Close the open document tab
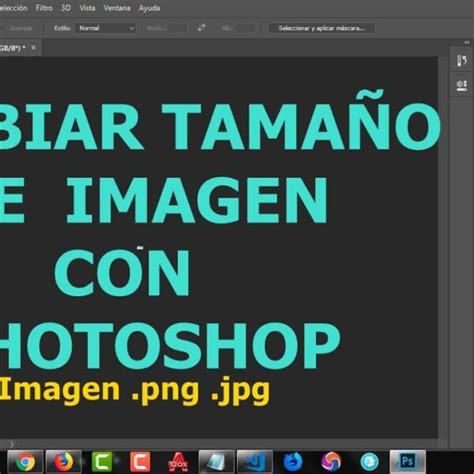 (33, 48)
